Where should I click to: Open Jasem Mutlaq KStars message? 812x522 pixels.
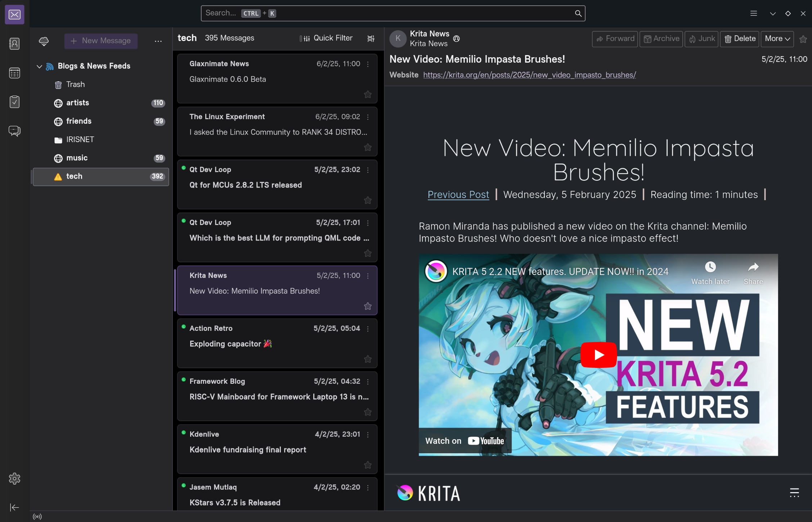pos(277,494)
